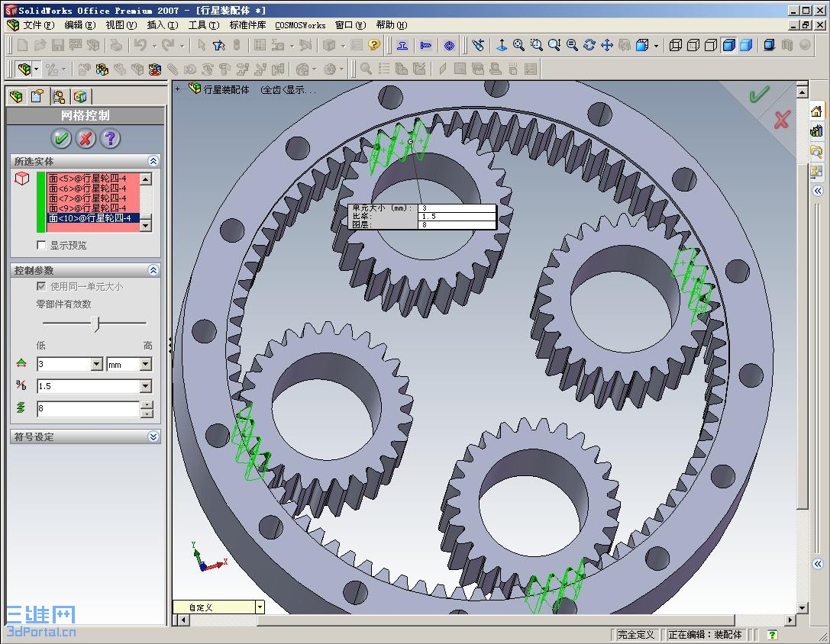Image resolution: width=830 pixels, height=644 pixels.
Task: Switch to ConfigurationManager tab
Action: click(x=59, y=96)
